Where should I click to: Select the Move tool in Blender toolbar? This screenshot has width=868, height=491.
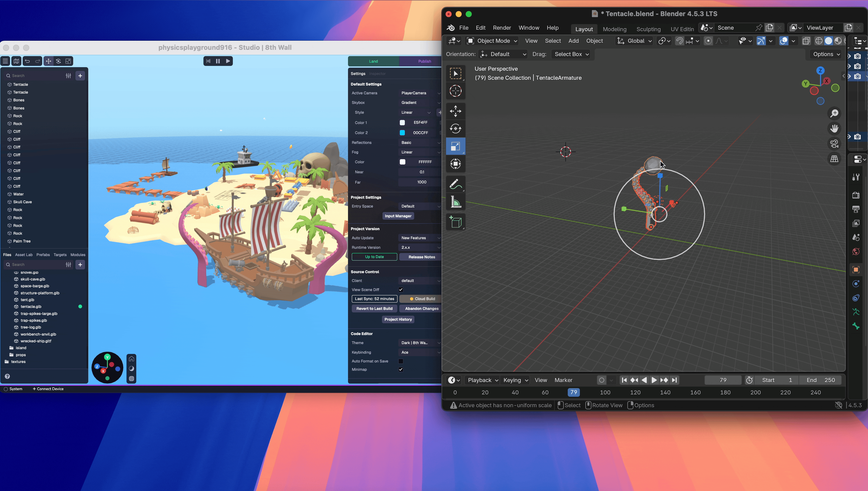point(455,111)
